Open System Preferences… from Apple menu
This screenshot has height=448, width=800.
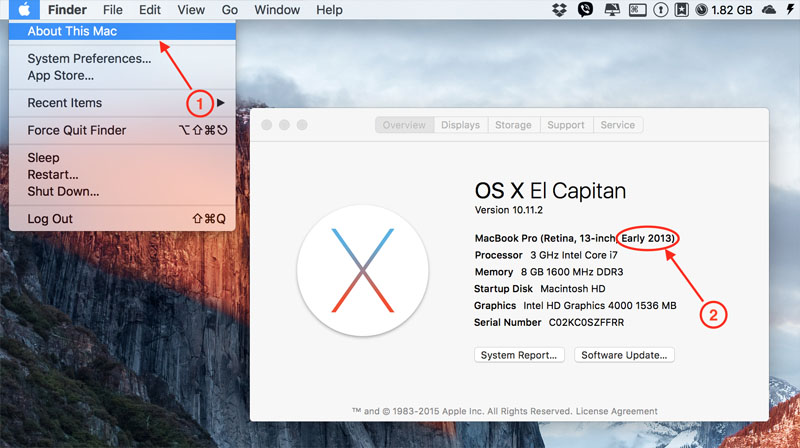click(x=122, y=59)
